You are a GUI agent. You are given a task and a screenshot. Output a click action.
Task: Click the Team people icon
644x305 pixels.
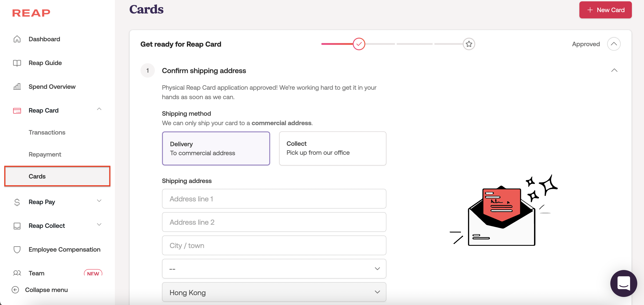17,273
